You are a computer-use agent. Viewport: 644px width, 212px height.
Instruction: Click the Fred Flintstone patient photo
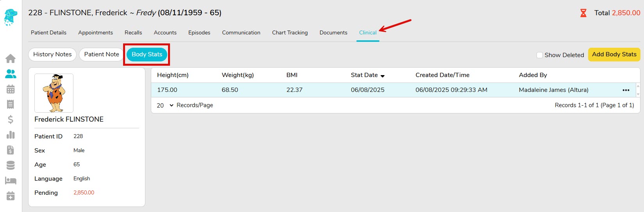pyautogui.click(x=54, y=93)
